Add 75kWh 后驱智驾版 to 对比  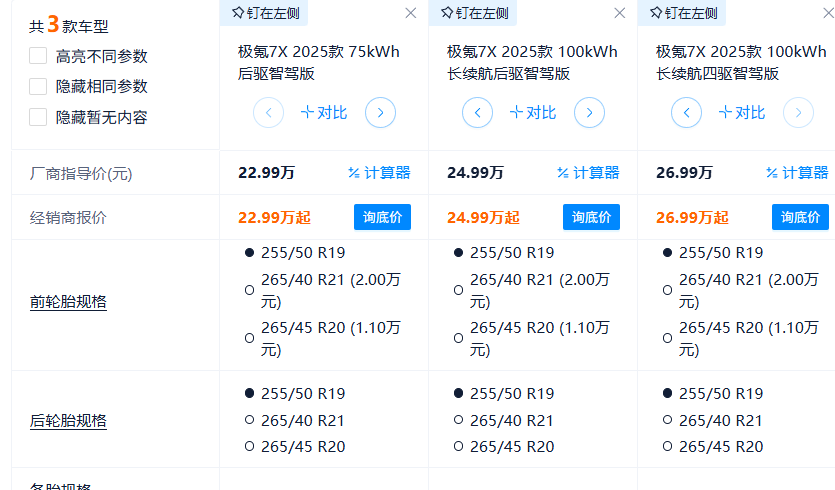pos(324,112)
